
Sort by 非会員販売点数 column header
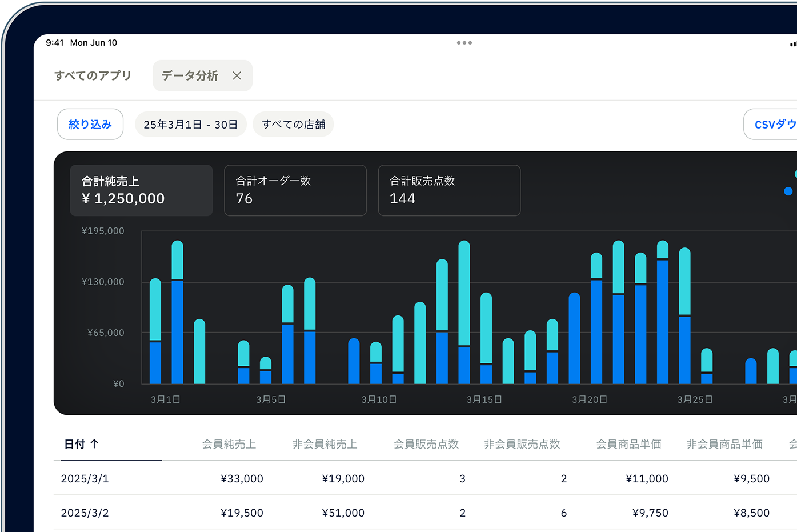(522, 444)
